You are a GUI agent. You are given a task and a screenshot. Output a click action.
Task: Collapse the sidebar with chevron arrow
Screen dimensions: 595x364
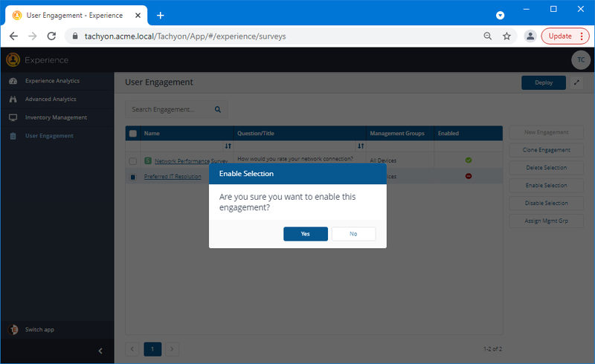pyautogui.click(x=100, y=351)
